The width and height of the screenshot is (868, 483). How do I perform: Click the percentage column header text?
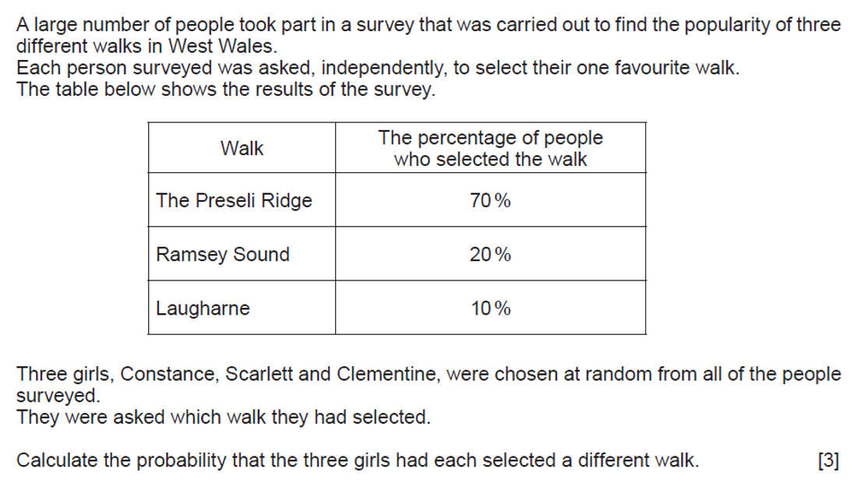tap(490, 148)
